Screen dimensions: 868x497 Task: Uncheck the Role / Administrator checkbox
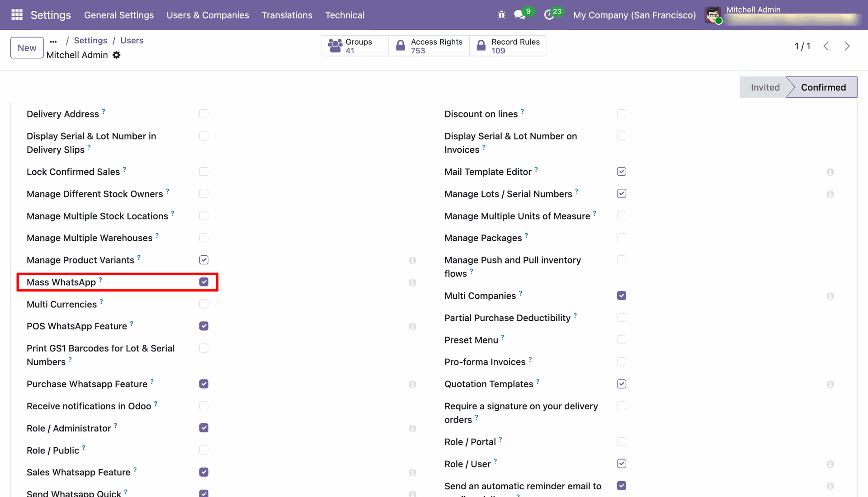[x=204, y=428]
